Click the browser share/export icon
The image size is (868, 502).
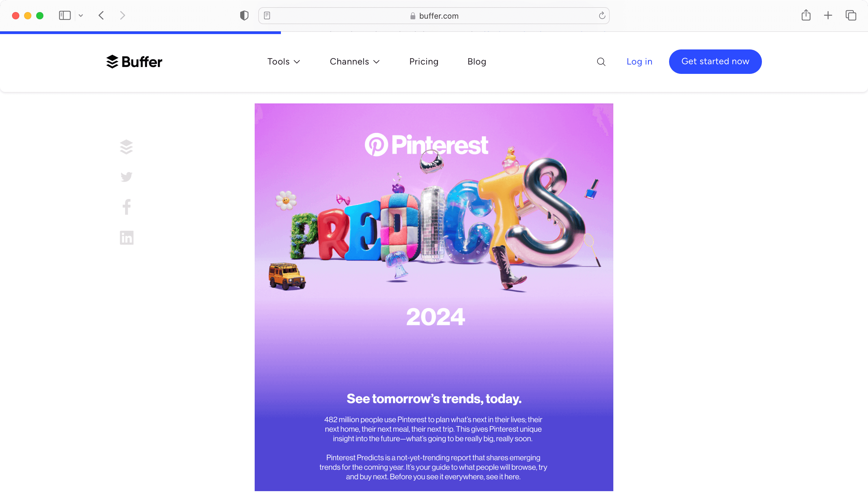pos(806,15)
